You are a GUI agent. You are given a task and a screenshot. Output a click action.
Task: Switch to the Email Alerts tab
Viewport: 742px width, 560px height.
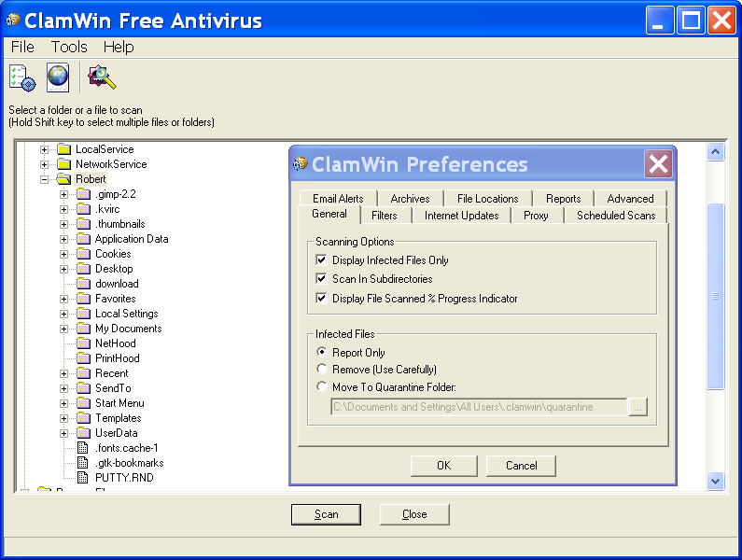coord(338,199)
